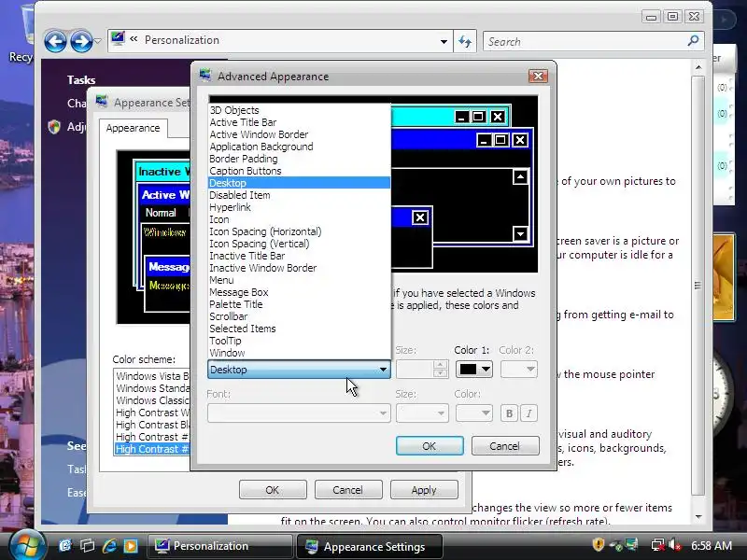Choose Message Box from the list
Screen dimensions: 747x560
pos(299,292)
